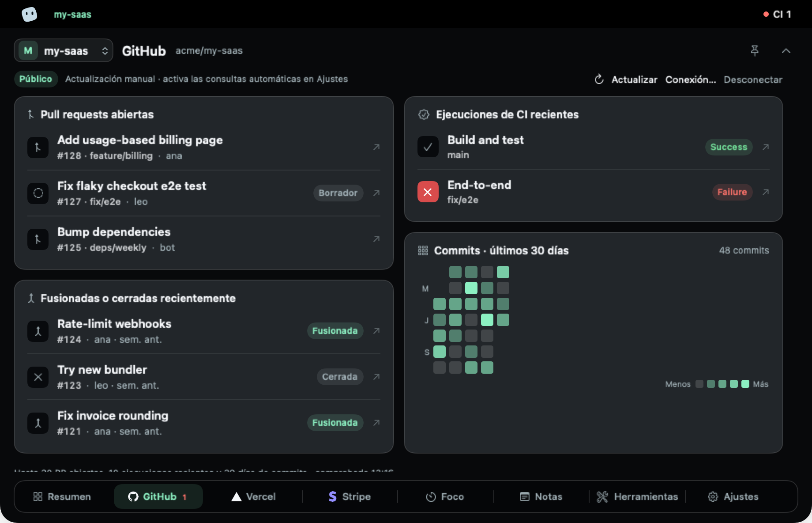The height and width of the screenshot is (523, 812).
Task: Click the acme/my-saas repository name
Action: coord(209,51)
